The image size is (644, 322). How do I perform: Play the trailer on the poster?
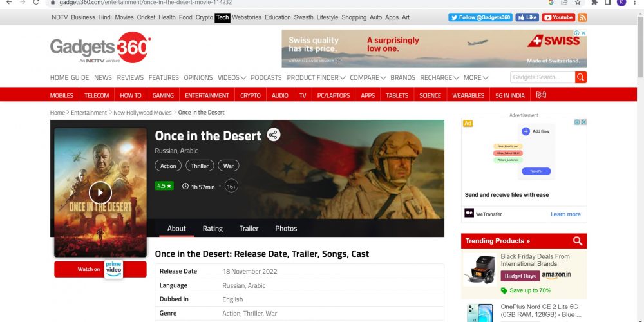(x=100, y=192)
